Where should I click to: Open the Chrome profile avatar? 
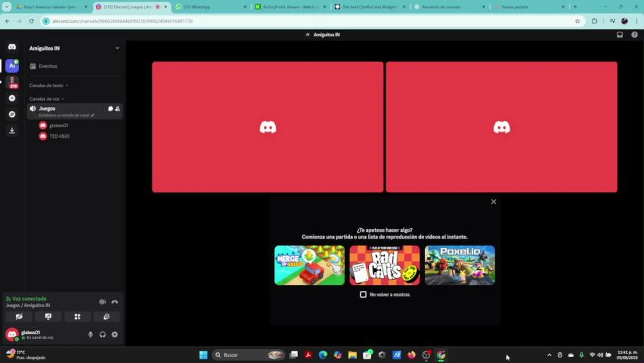(624, 21)
